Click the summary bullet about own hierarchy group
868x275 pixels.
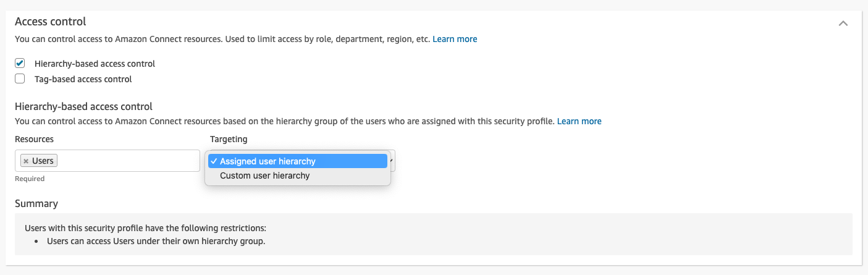156,241
